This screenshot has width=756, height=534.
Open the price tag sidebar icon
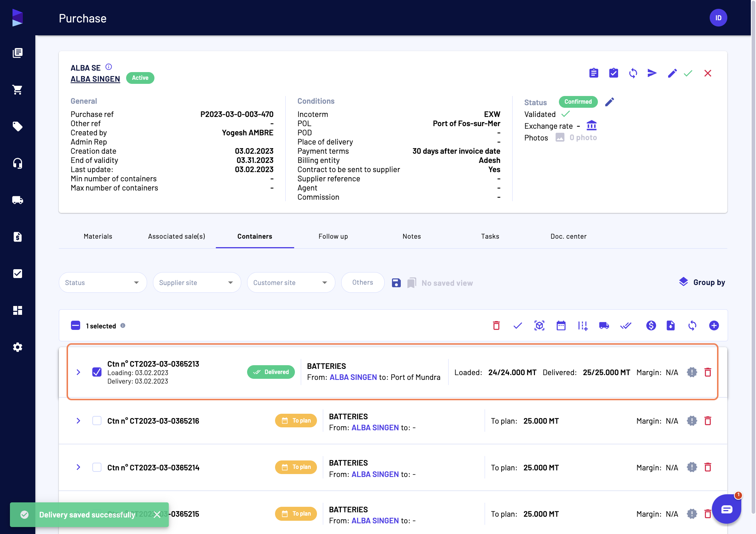17,127
